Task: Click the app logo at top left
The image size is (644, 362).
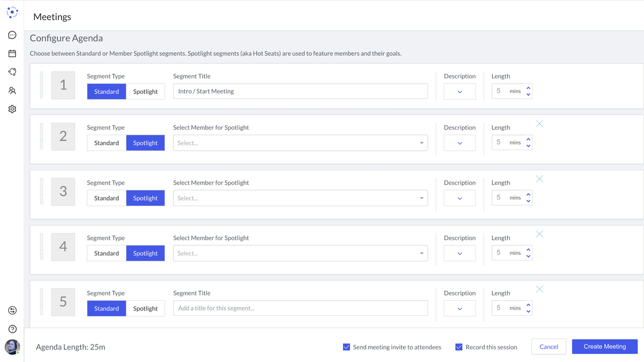Action: (x=12, y=13)
